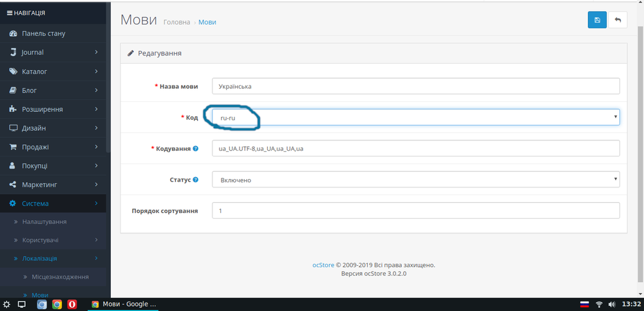Expand the Користувачі submenu item

pyautogui.click(x=53, y=240)
